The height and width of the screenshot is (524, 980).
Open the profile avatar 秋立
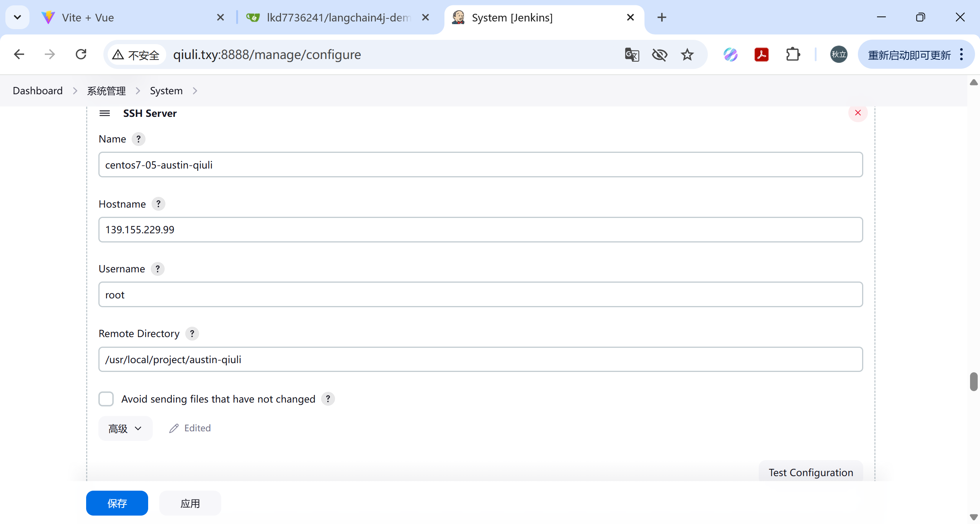tap(839, 54)
